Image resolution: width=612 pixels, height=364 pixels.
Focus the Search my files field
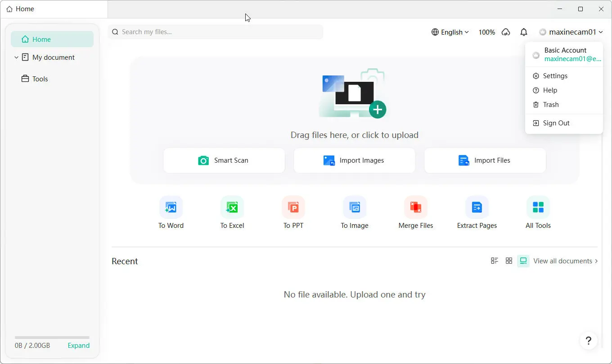215,32
